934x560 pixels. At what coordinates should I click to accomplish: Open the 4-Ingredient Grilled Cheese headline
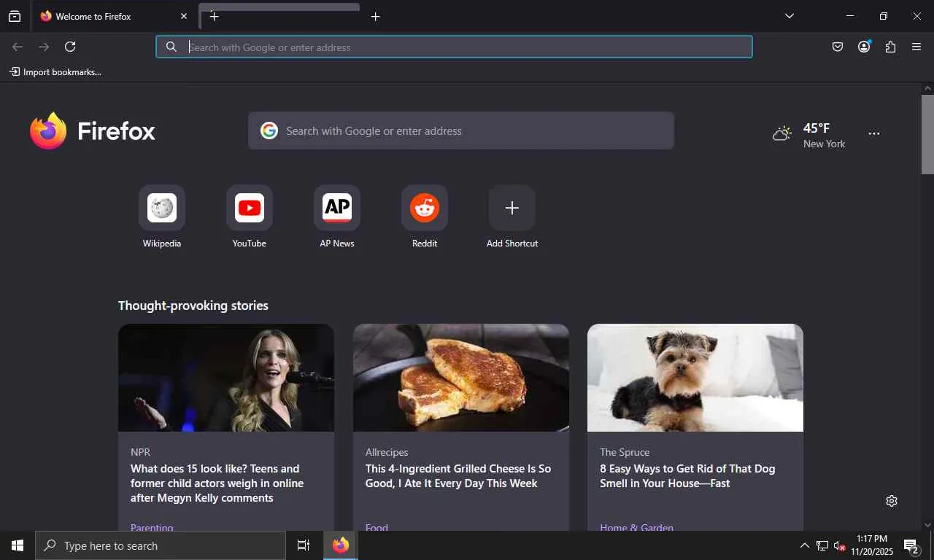coord(458,476)
